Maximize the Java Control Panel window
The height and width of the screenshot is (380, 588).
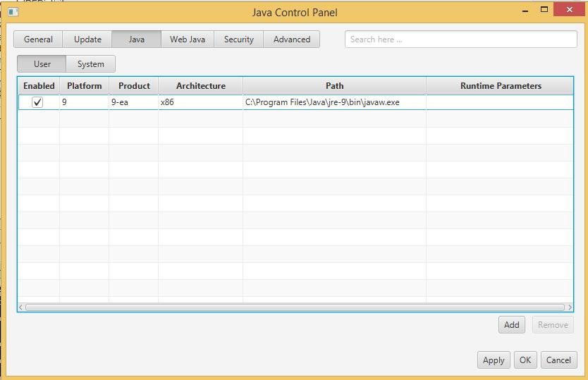[x=544, y=10]
